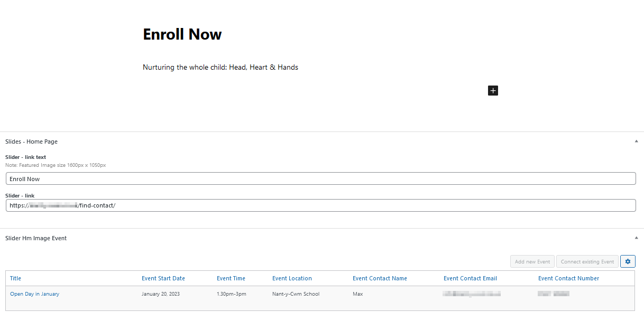This screenshot has height=321, width=644.
Task: Sort by Event Contact Number column
Action: [568, 278]
